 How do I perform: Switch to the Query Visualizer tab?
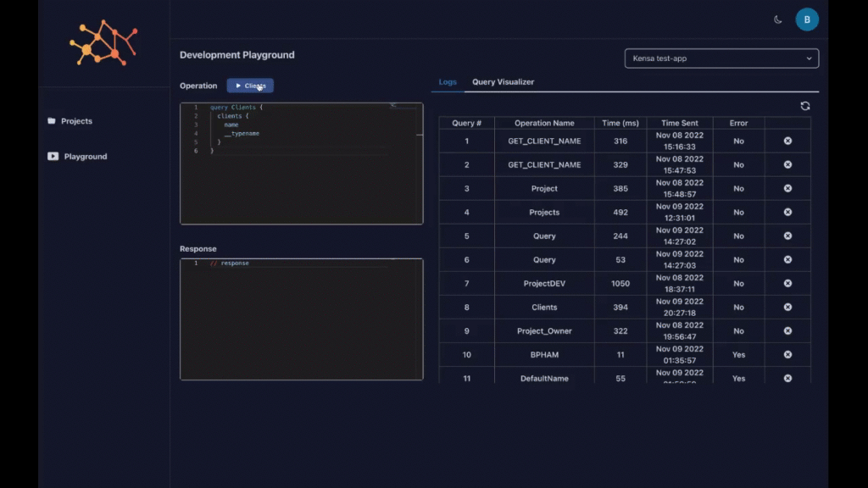(x=505, y=81)
